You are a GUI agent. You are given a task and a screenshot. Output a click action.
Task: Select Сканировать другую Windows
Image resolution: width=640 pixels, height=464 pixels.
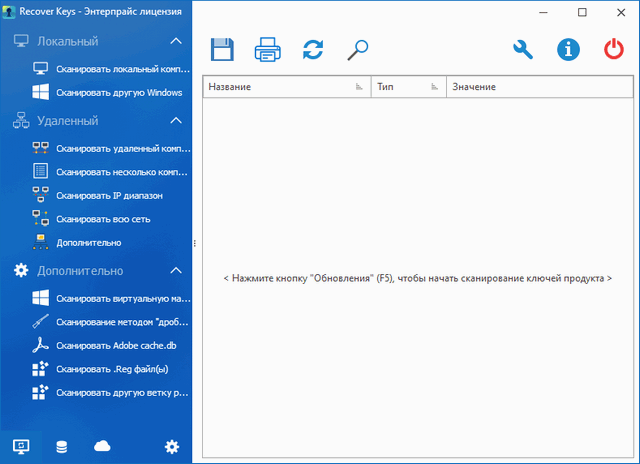[x=118, y=93]
